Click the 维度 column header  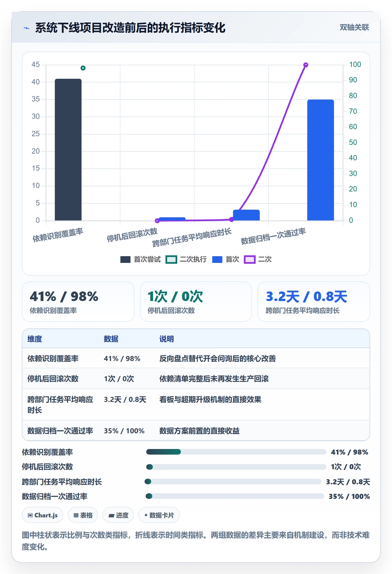click(x=35, y=339)
